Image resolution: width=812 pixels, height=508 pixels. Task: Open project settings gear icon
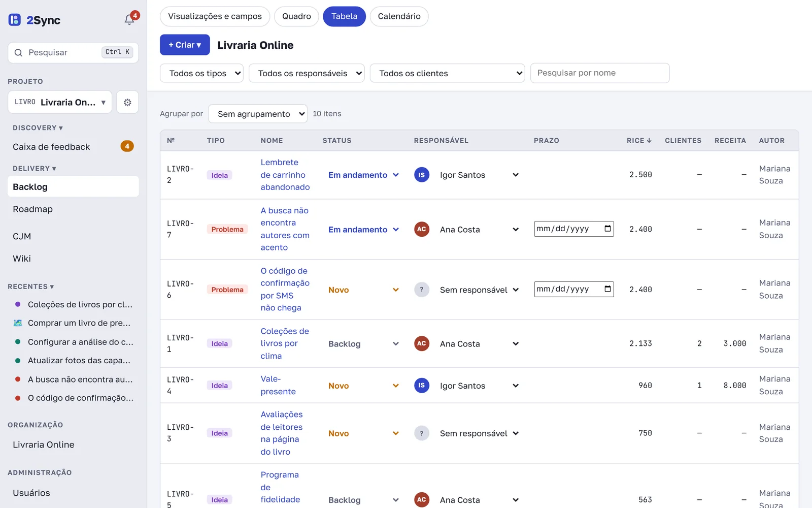pos(127,102)
